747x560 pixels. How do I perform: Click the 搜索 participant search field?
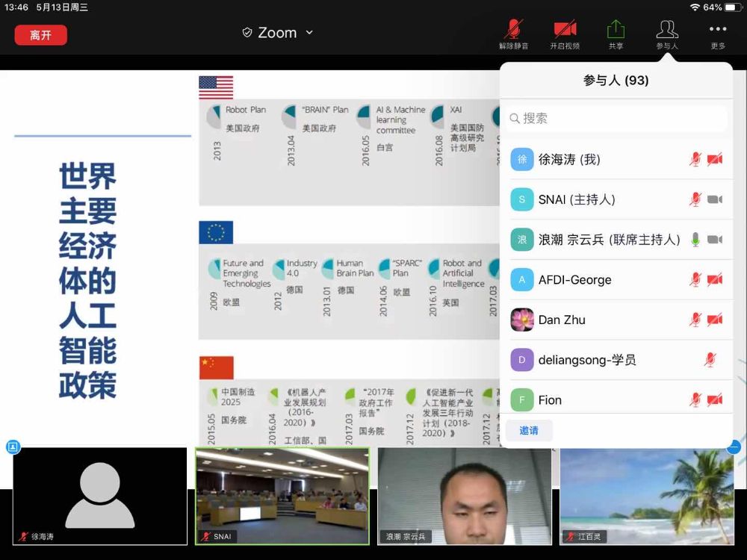pyautogui.click(x=616, y=119)
